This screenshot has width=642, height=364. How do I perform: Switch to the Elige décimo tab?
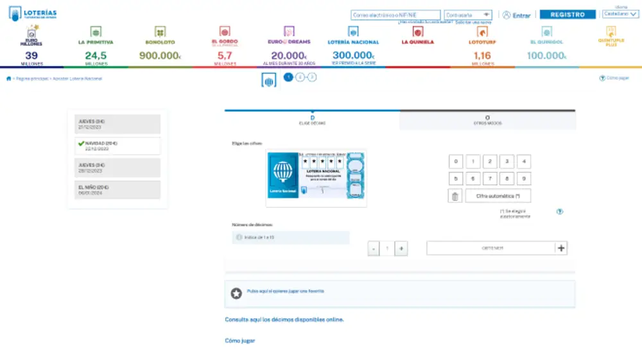tap(313, 120)
